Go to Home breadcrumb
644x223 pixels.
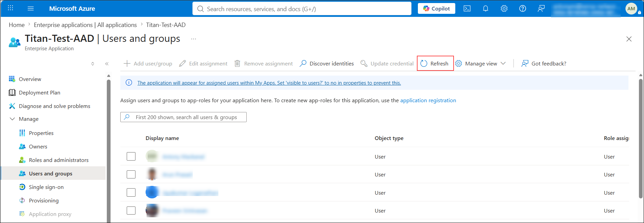[17, 25]
